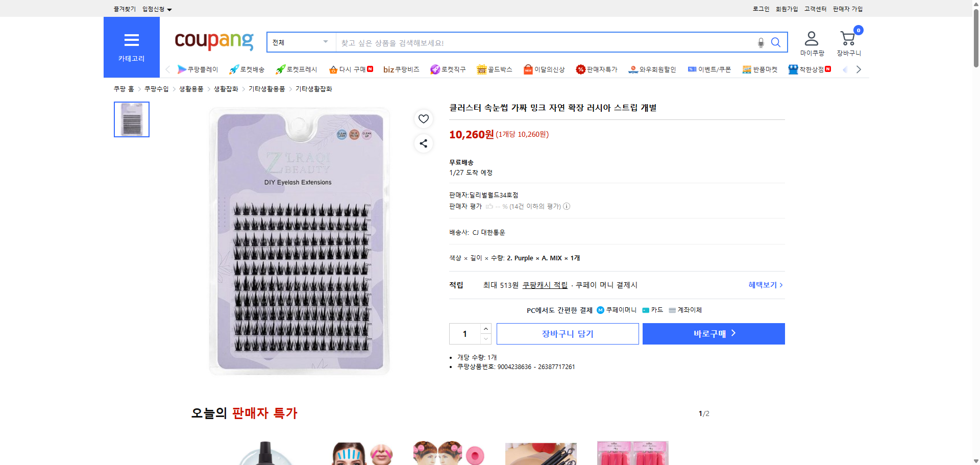Open the 장바구니 cart icon

coord(847,37)
